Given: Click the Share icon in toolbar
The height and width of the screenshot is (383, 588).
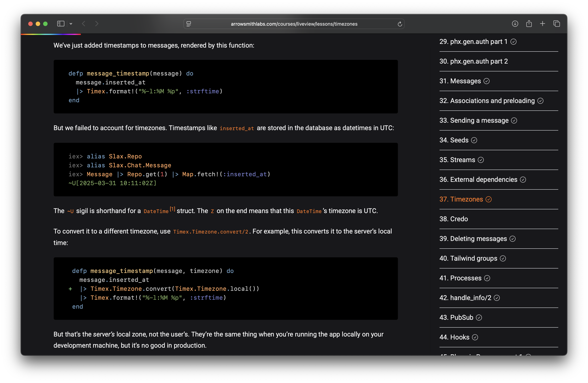Looking at the screenshot, I should (529, 24).
